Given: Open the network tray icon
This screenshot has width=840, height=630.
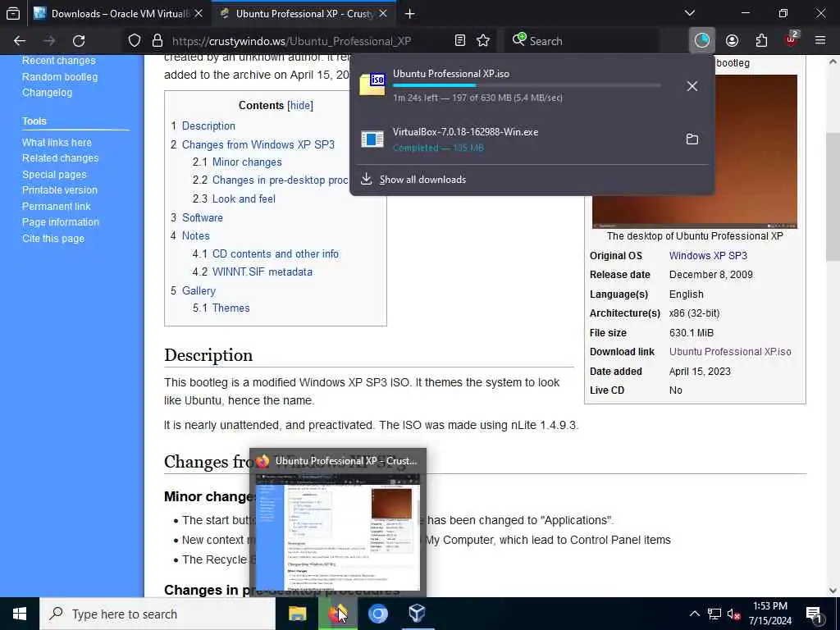Looking at the screenshot, I should [x=714, y=614].
